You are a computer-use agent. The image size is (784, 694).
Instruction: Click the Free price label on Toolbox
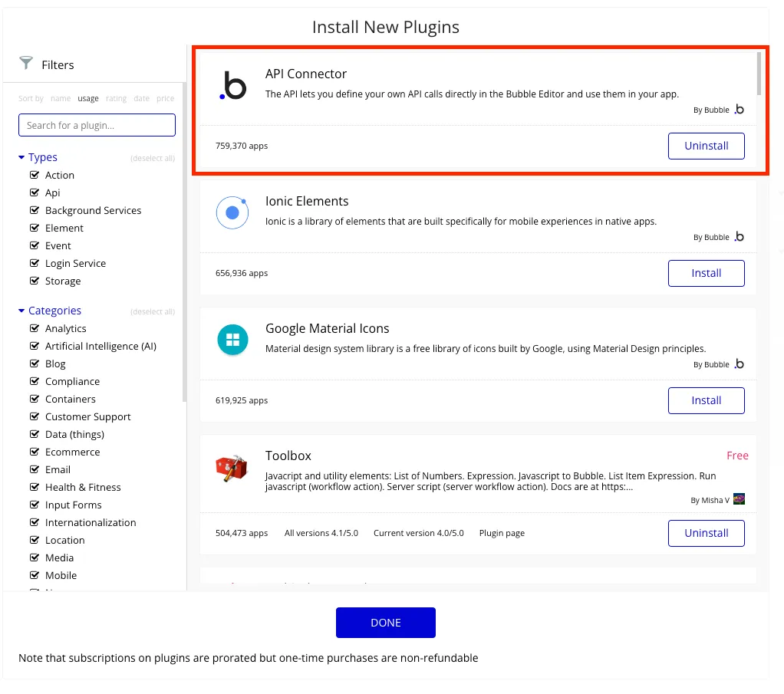tap(737, 456)
